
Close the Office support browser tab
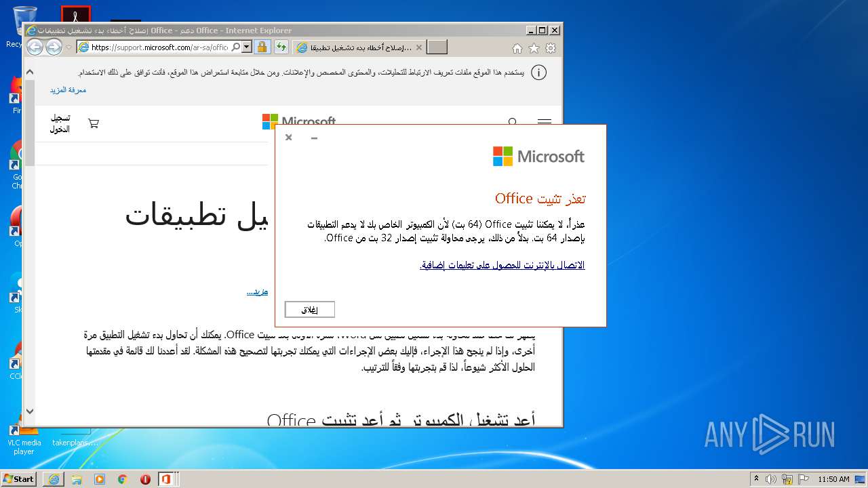point(418,47)
